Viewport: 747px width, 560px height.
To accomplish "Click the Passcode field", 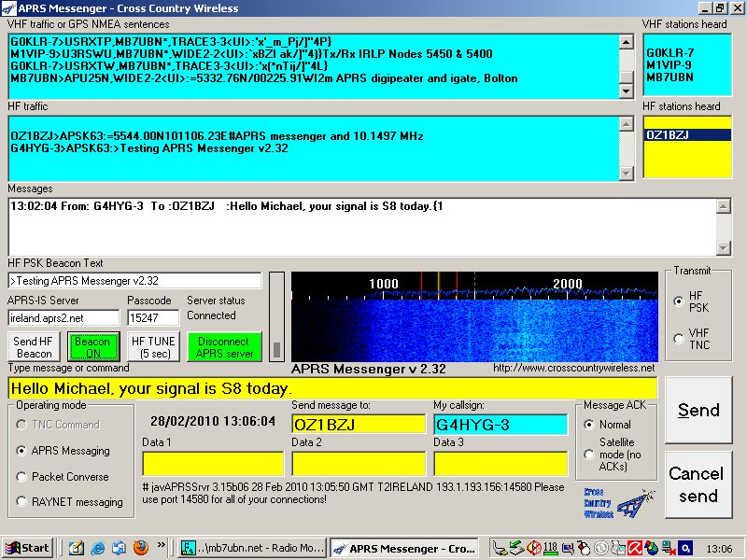I will [153, 317].
